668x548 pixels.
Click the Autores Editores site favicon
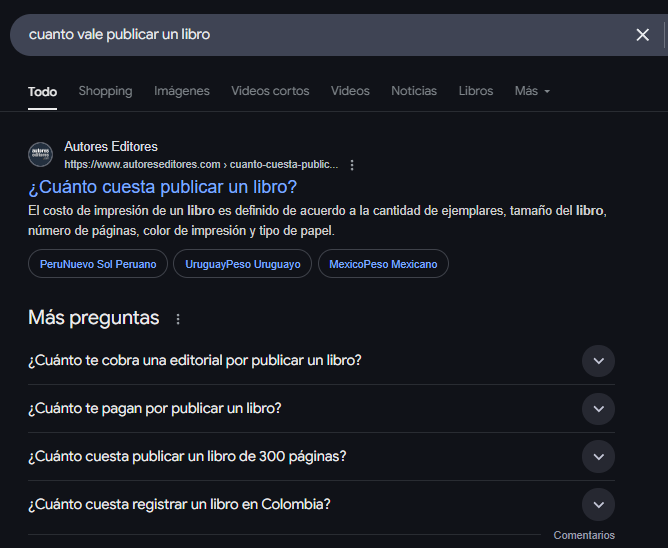(x=41, y=155)
